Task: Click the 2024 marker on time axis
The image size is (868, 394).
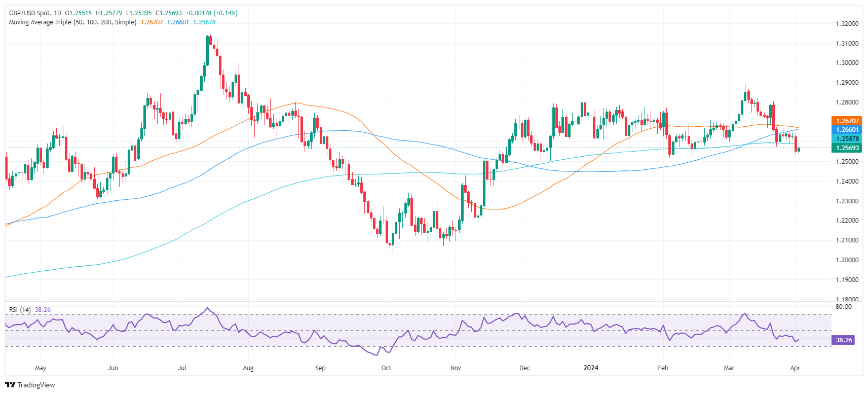Action: click(x=591, y=368)
